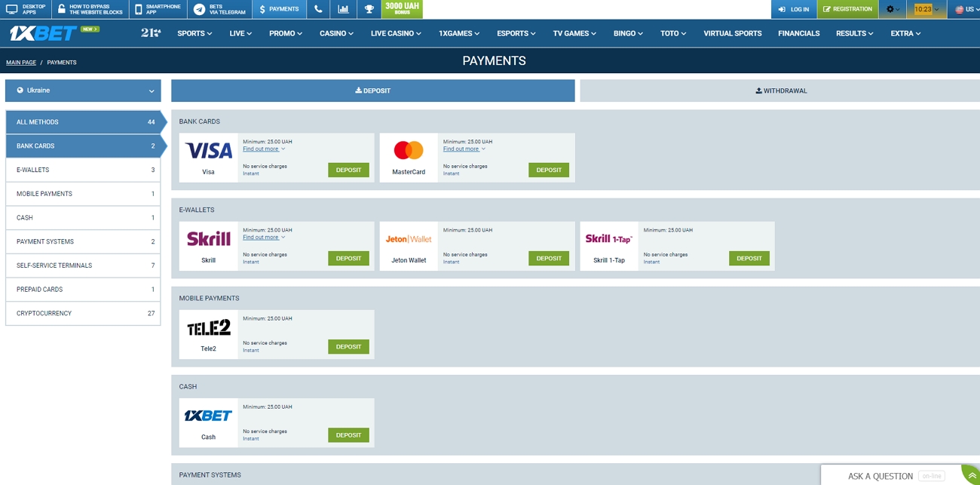The height and width of the screenshot is (485, 980).
Task: Click Deposit for MasterCard
Action: [549, 170]
